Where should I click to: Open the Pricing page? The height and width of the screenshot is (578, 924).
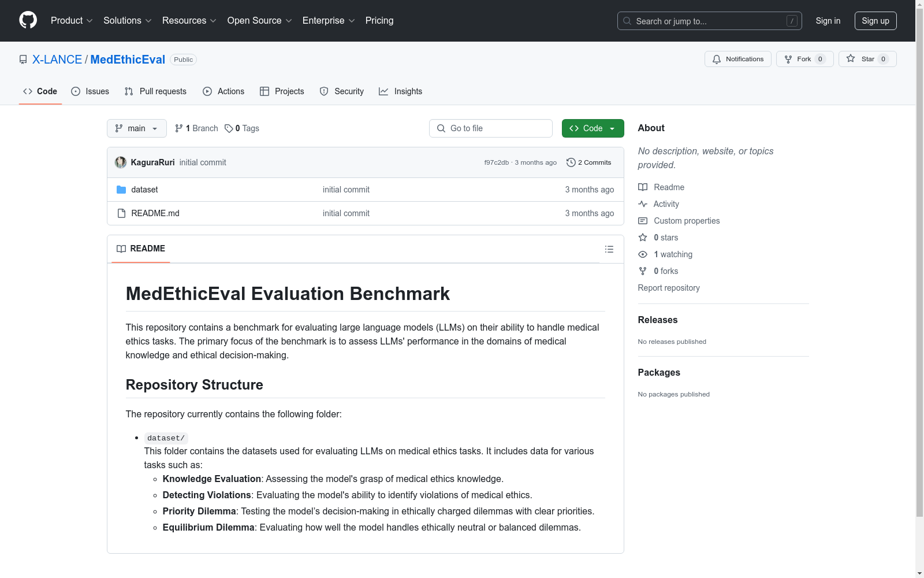coord(379,21)
